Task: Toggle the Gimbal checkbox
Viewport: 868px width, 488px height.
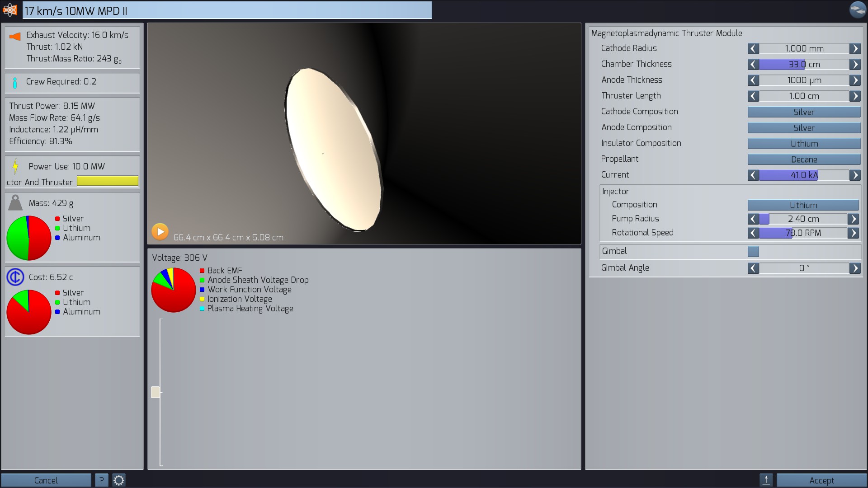Action: [x=753, y=251]
